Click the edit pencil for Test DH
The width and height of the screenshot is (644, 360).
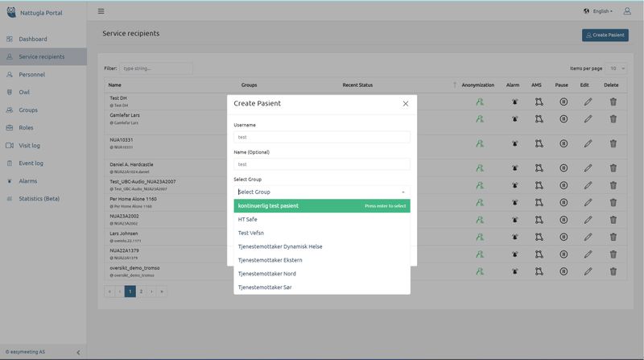click(588, 102)
